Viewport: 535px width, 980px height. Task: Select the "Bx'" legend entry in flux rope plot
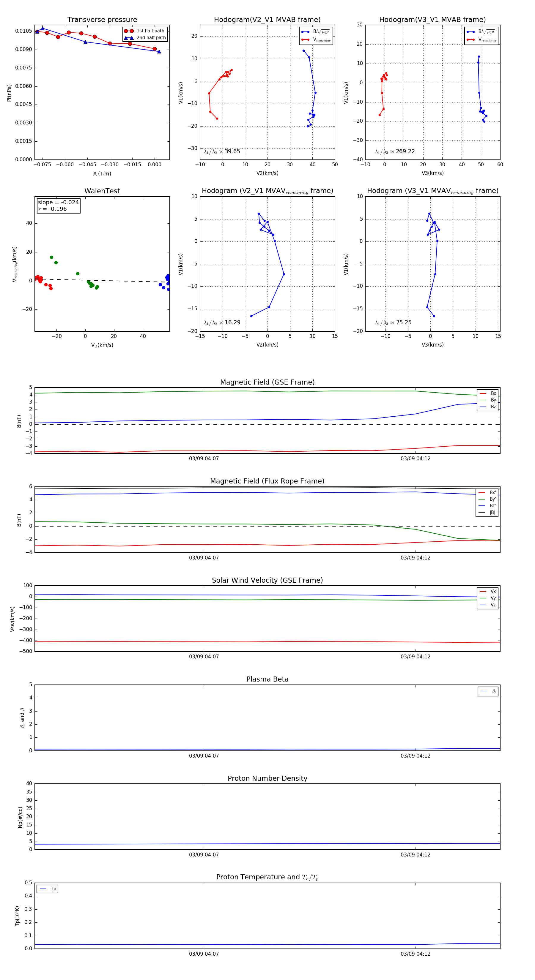pos(487,493)
